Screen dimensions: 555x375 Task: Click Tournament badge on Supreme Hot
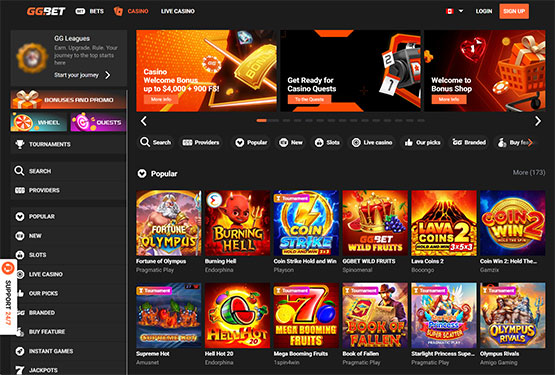tap(155, 290)
